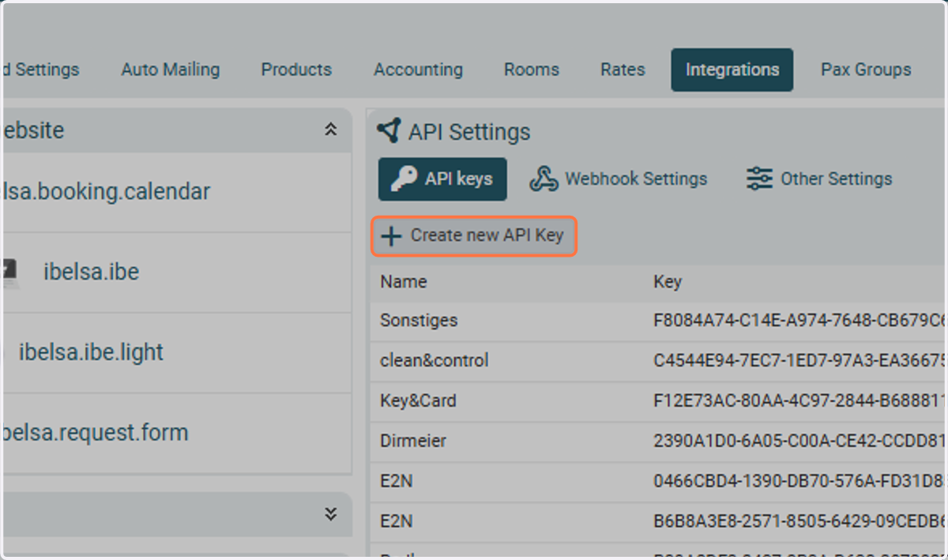This screenshot has width=948, height=560.
Task: Select the API keys button
Action: click(442, 179)
